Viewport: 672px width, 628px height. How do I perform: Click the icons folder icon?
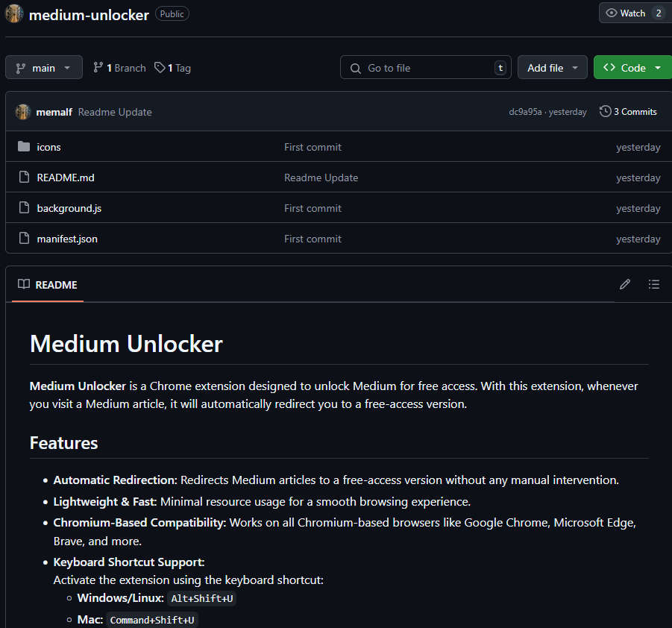(24, 147)
